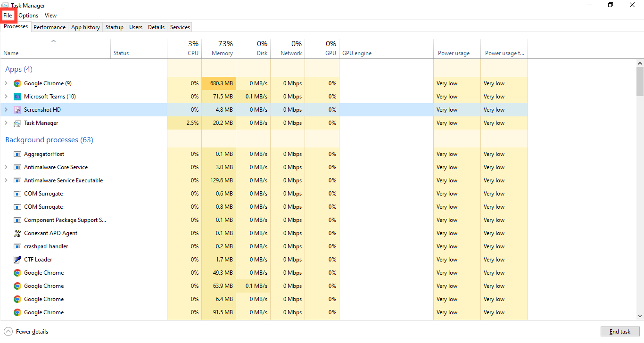Click the CTF Loader notepad icon
This screenshot has width=644, height=343.
coord(17,260)
